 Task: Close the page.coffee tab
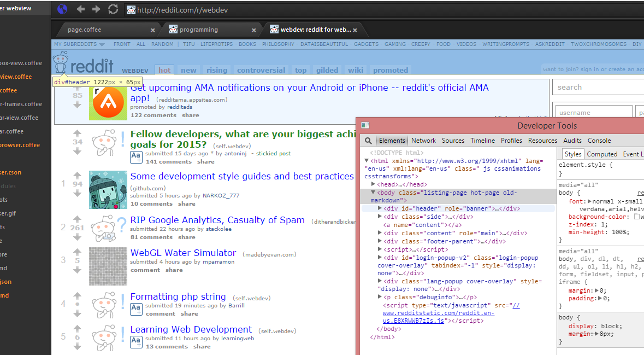click(x=153, y=30)
